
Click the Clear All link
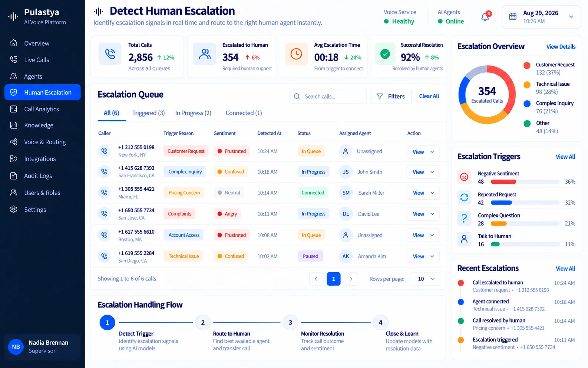point(429,96)
